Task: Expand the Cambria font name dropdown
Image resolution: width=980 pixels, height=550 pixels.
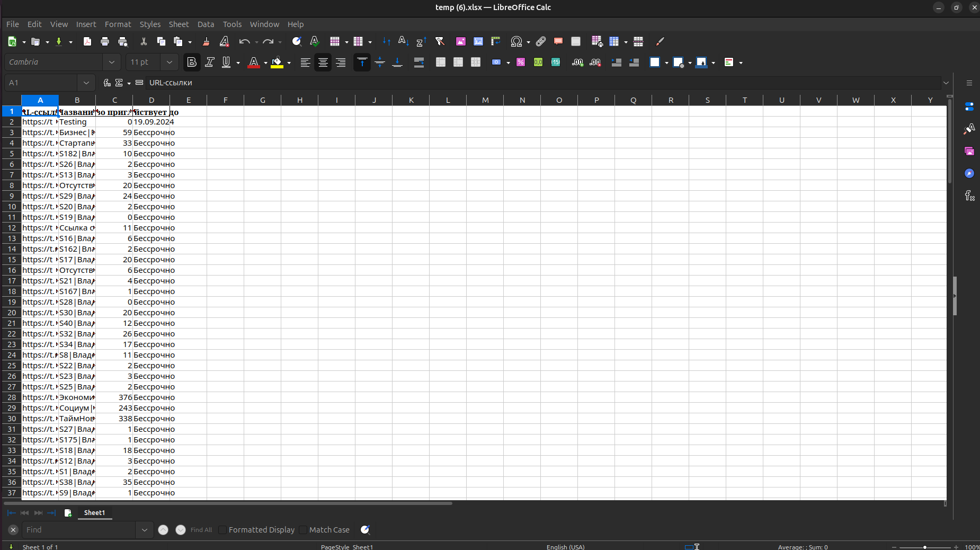Action: [x=112, y=62]
